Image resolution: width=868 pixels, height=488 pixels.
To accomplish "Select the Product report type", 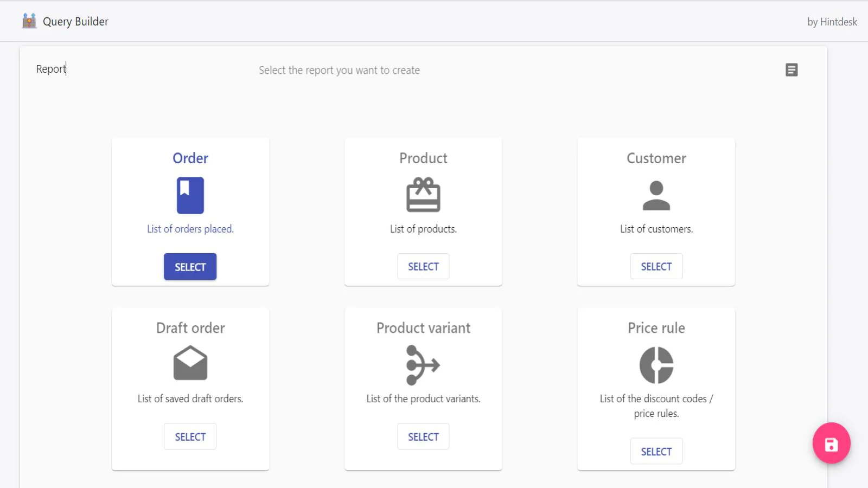I will [x=423, y=266].
